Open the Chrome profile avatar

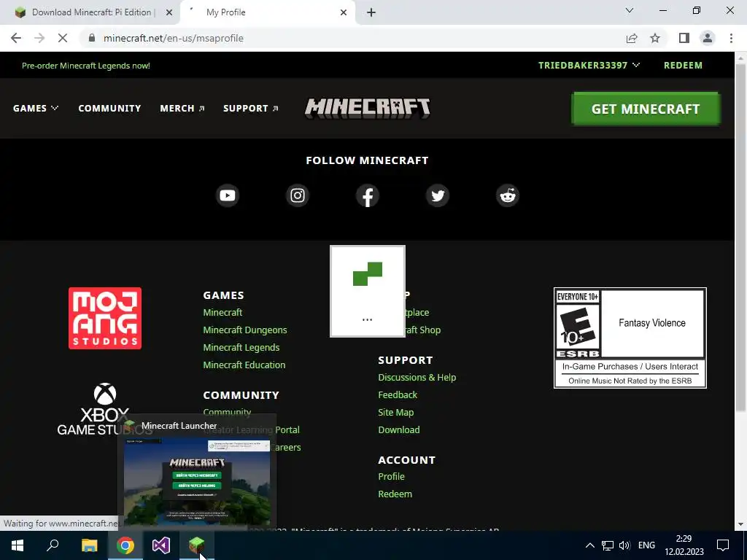point(708,38)
